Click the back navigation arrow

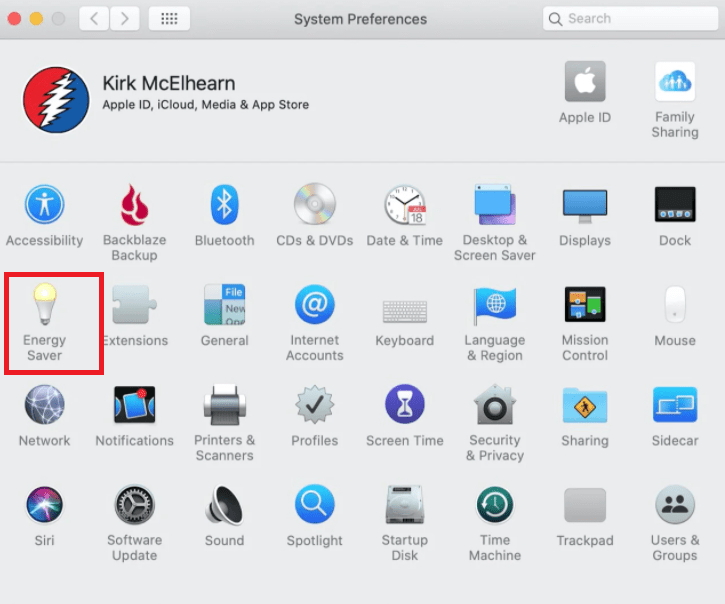coord(94,19)
